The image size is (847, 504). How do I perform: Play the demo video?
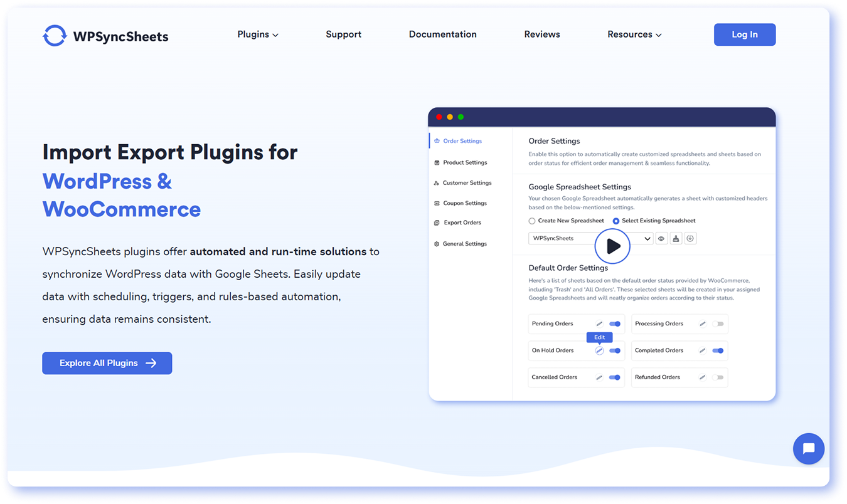tap(612, 246)
